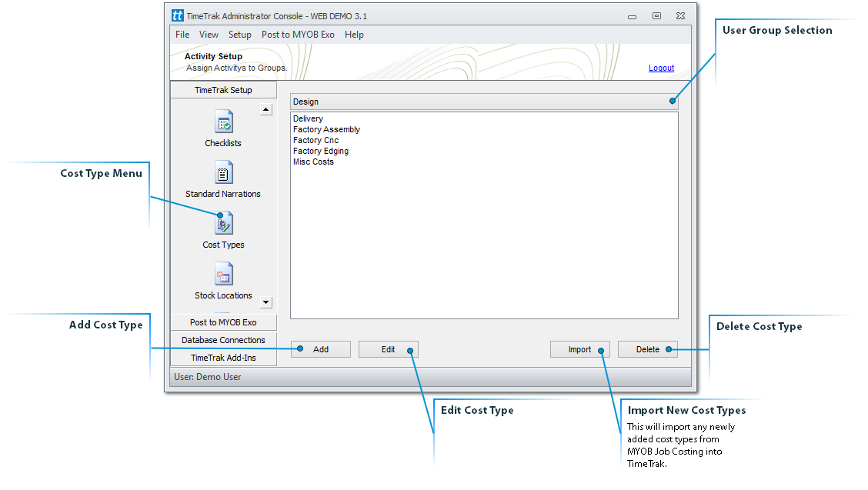Viewport: 868px width, 490px height.
Task: Select the Factory Edging cost type
Action: 321,151
